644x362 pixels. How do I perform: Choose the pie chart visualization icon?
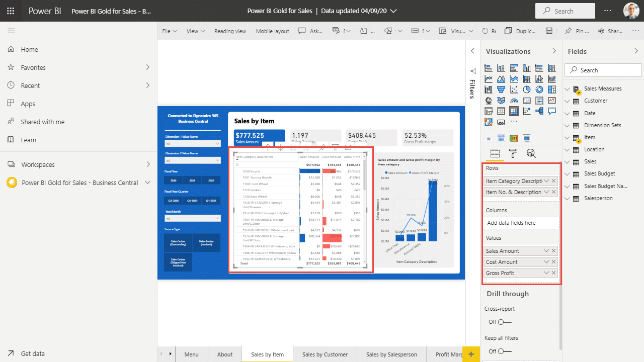click(527, 89)
